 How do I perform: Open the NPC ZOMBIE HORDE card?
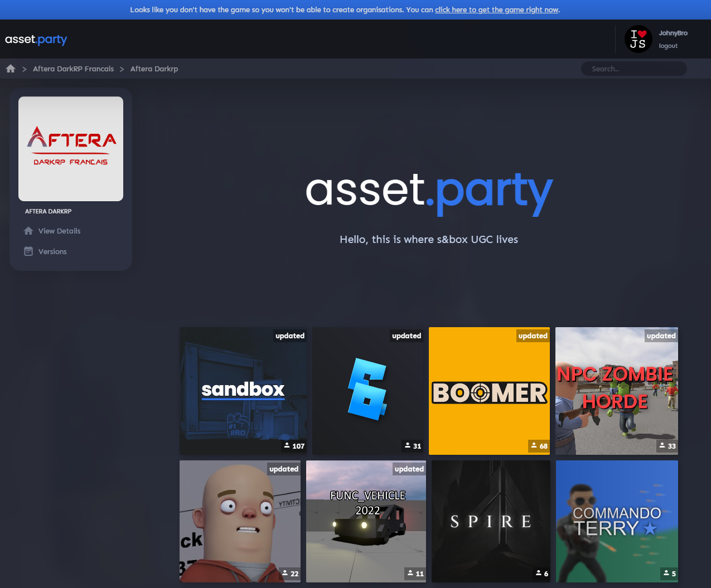616,391
